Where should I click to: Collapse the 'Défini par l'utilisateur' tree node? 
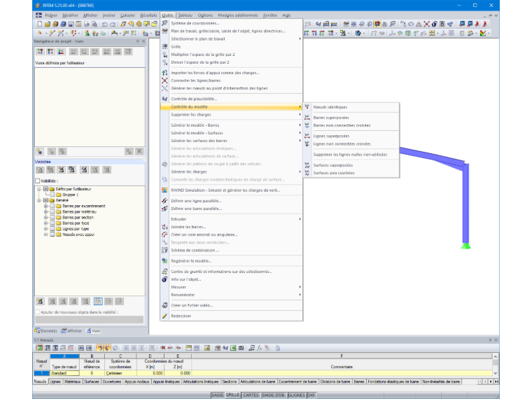[x=39, y=189]
